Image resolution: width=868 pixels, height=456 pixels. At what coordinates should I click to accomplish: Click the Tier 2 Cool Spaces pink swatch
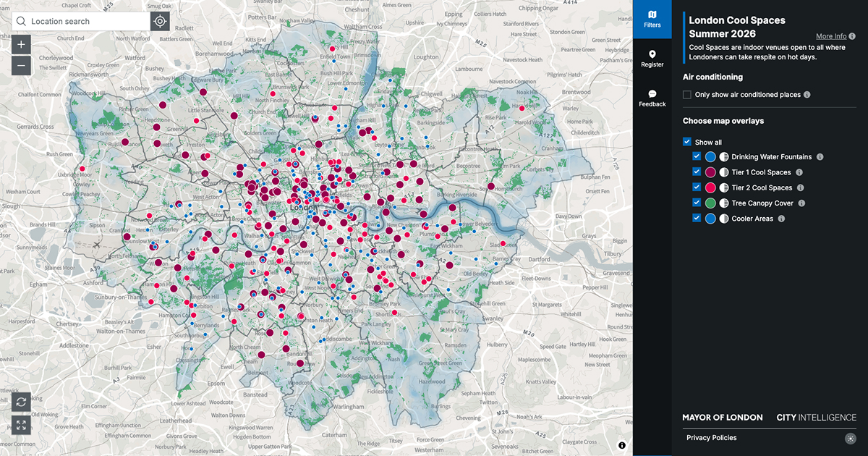pos(710,188)
